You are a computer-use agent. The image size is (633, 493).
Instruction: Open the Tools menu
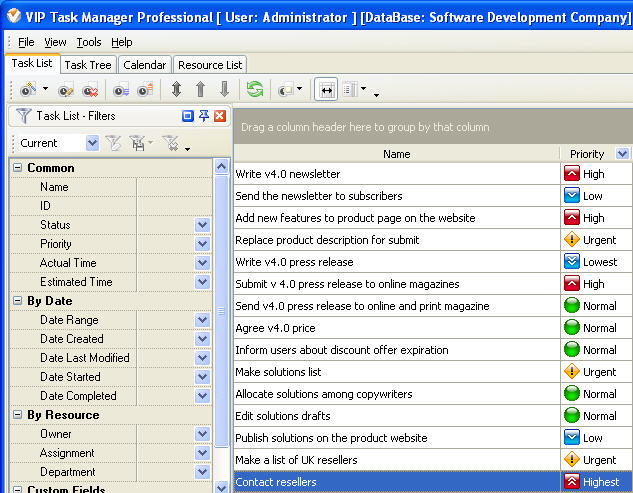coord(89,42)
